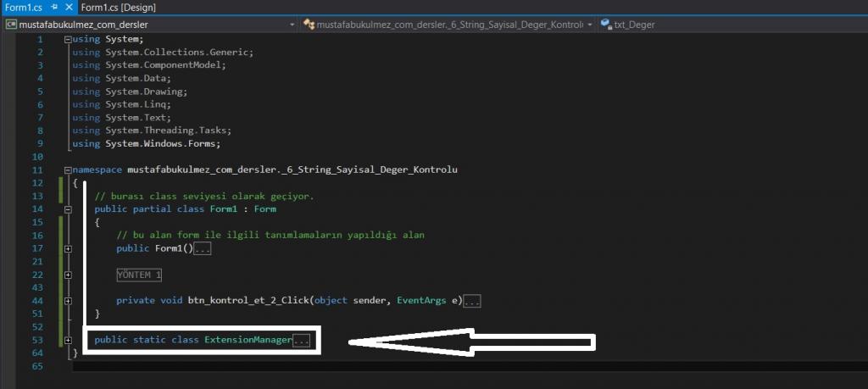Click 'using System.Collections.Generic;' line
The width and height of the screenshot is (868, 389).
[163, 52]
